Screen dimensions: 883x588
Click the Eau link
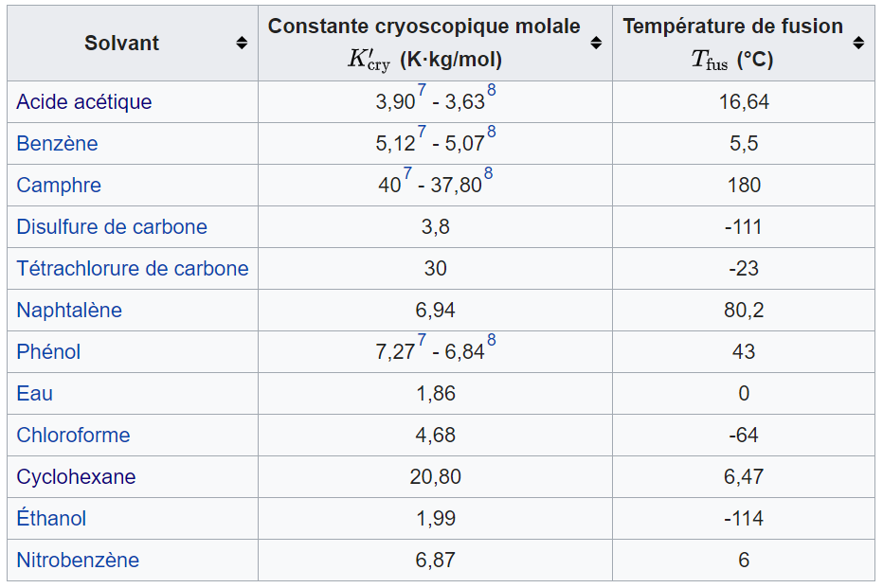point(35,394)
